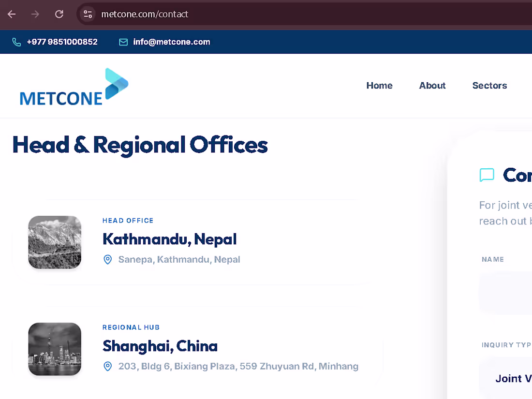
Task: Click the REGIONAL HUB label
Action: coord(131,327)
